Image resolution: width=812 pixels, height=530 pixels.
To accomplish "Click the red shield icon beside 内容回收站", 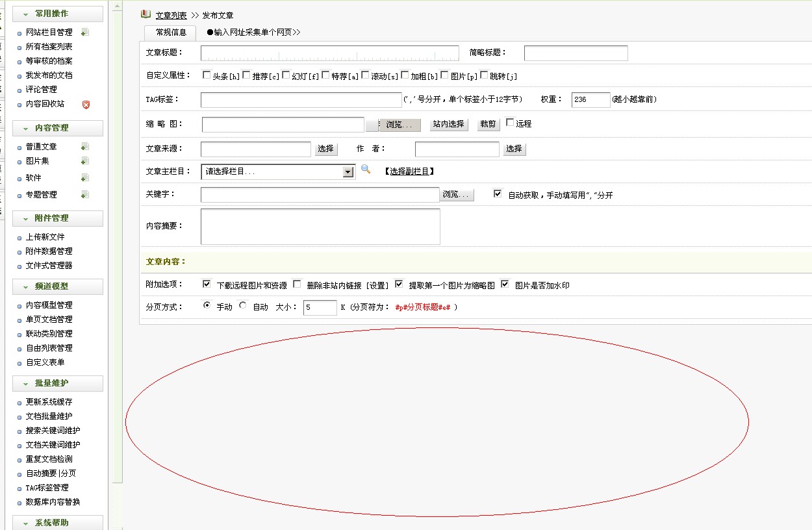I will point(86,104).
